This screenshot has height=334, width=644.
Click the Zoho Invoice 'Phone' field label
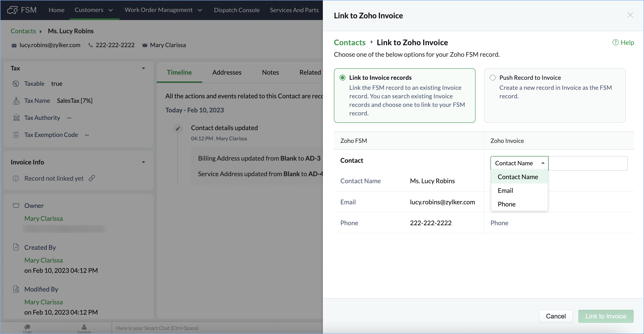[x=499, y=223]
